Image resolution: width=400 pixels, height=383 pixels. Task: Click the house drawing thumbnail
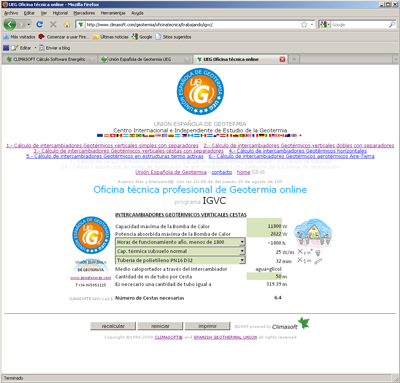[x=312, y=232]
